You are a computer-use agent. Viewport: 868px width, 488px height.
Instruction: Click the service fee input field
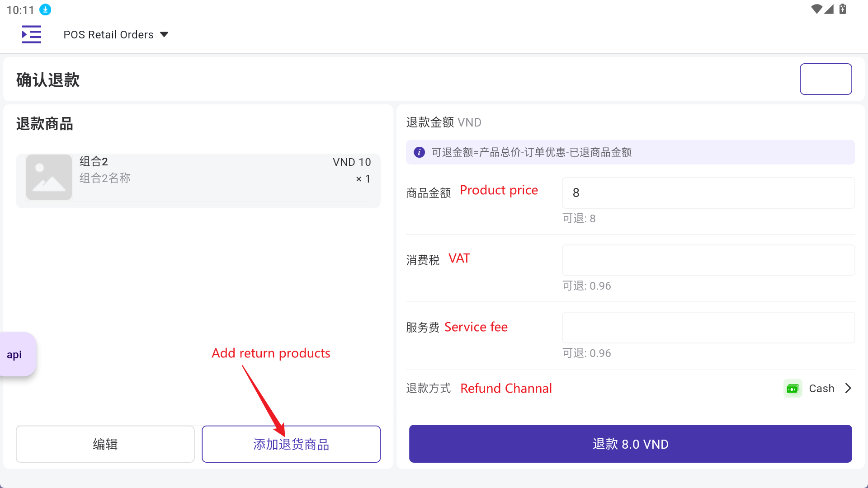point(708,328)
